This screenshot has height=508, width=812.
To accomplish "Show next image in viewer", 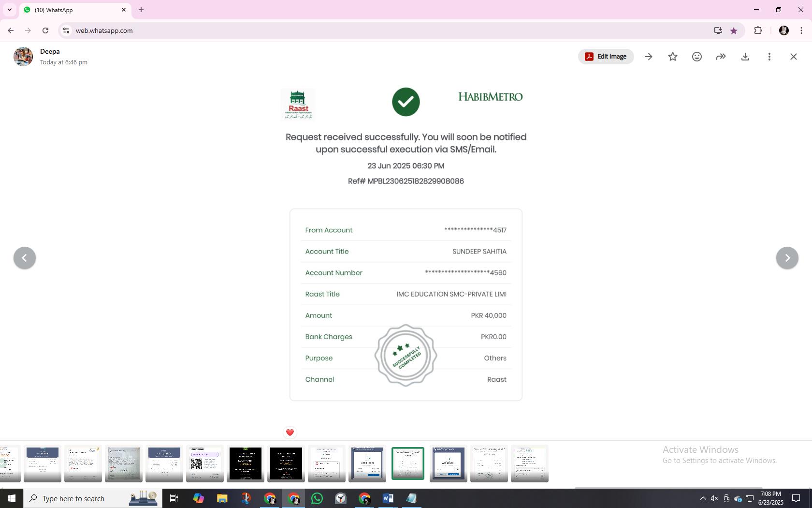I will [787, 258].
